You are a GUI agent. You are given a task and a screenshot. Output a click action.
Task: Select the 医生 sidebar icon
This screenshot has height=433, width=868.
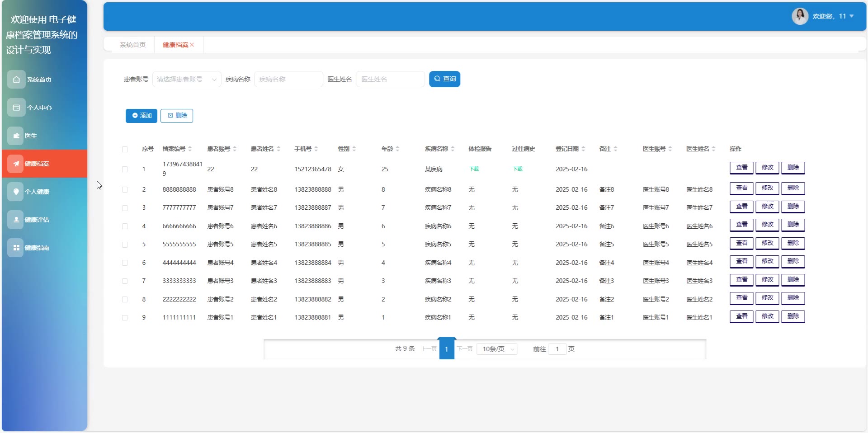tap(15, 136)
